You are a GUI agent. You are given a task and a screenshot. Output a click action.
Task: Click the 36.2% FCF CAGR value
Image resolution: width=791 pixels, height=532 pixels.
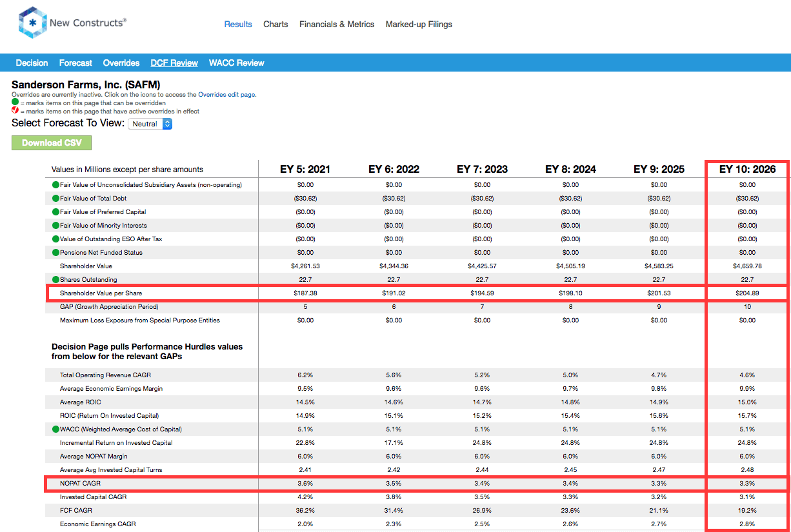pos(305,511)
